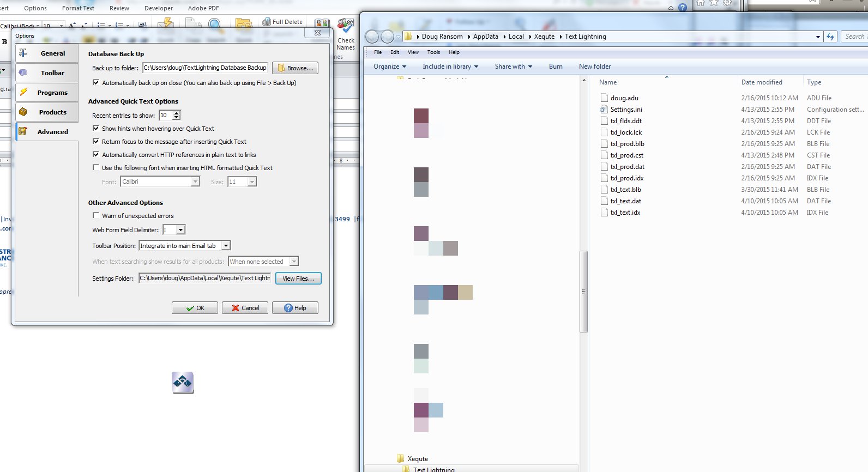The height and width of the screenshot is (472, 868).
Task: Click the refresh icon beside the address bar
Action: point(830,37)
